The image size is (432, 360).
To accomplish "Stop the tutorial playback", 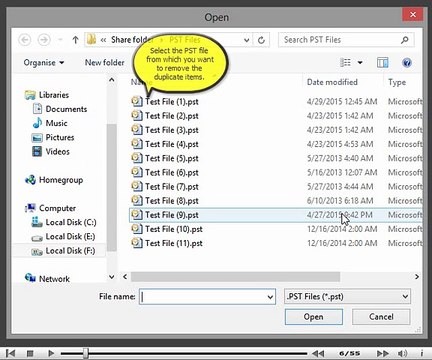I will 30,353.
